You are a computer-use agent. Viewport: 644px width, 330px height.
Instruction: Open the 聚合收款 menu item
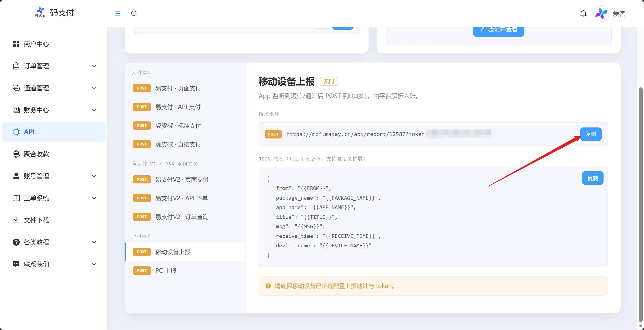pyautogui.click(x=54, y=154)
